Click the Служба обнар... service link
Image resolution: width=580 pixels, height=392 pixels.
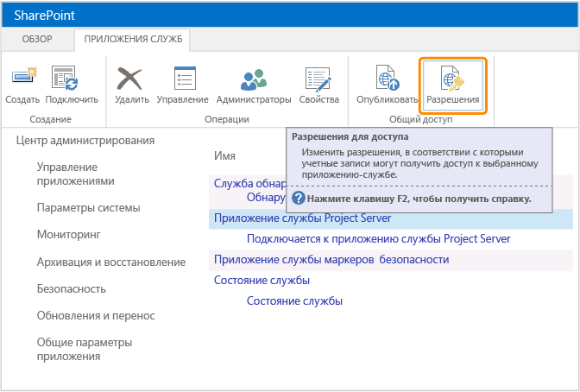coord(249,183)
